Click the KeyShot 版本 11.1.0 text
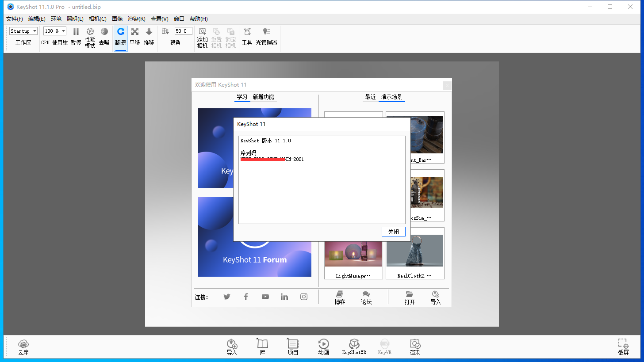Image resolution: width=644 pixels, height=362 pixels. [265, 141]
